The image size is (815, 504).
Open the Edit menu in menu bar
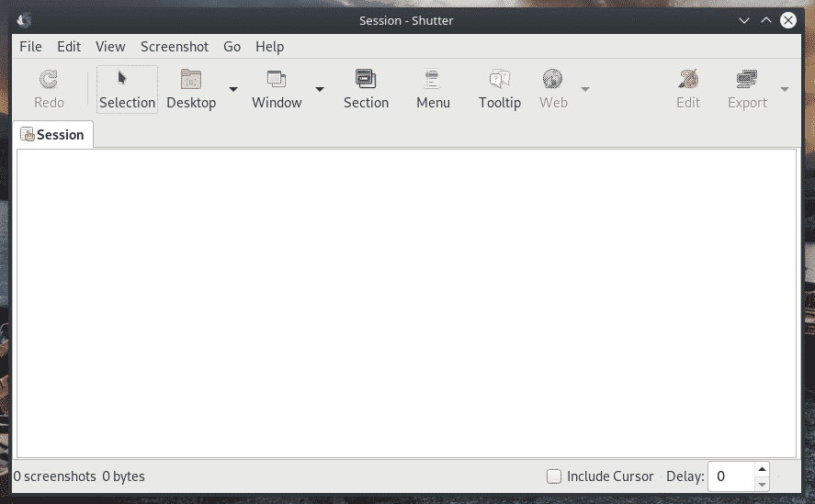pos(69,47)
